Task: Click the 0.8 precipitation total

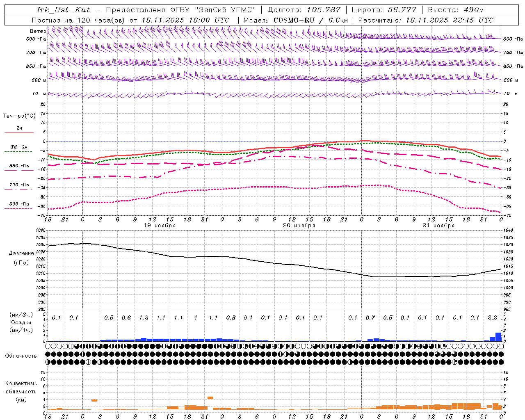Action: [231, 318]
